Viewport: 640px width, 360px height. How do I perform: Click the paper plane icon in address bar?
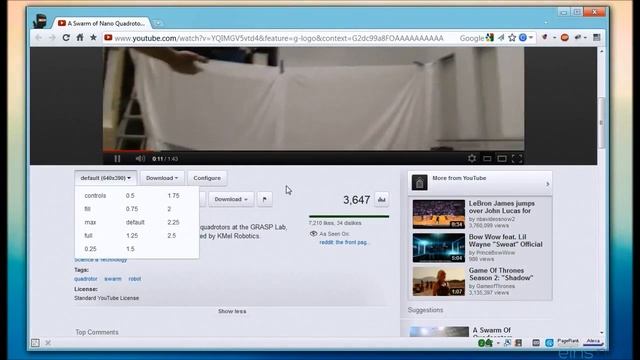pyautogui.click(x=501, y=38)
